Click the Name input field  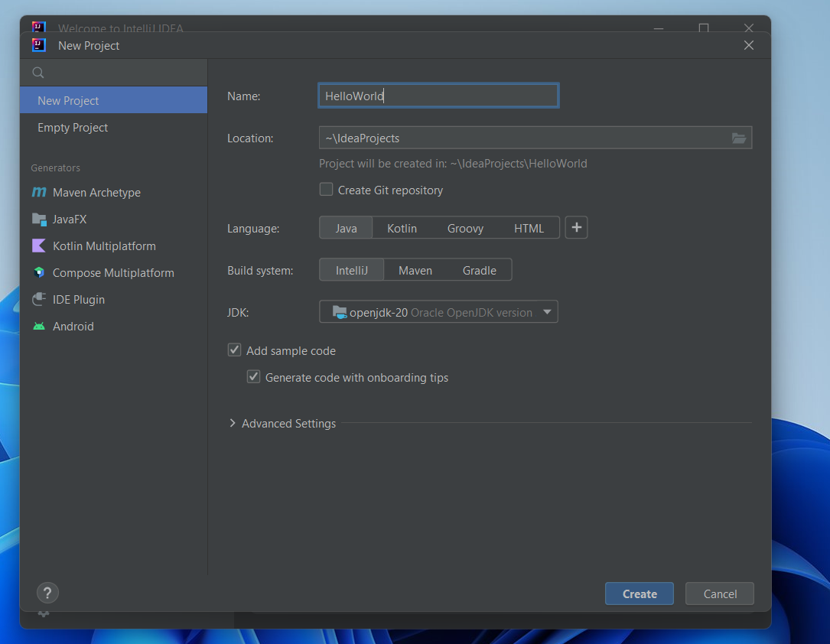pos(438,96)
